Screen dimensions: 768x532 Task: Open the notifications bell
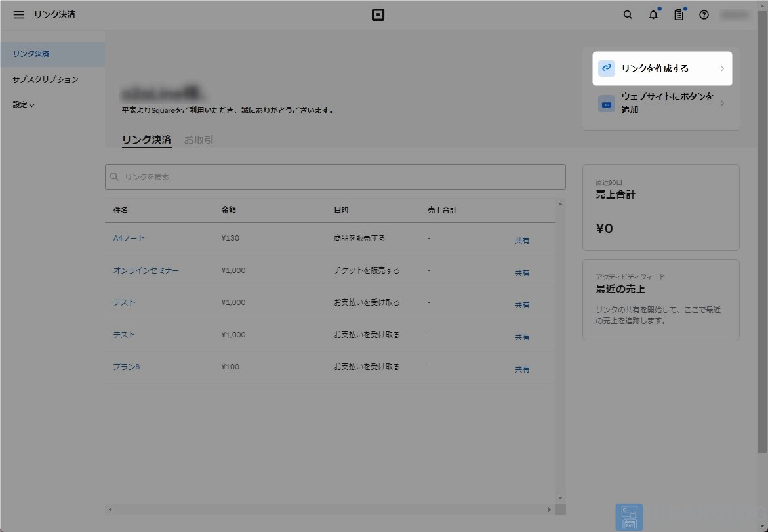[653, 14]
